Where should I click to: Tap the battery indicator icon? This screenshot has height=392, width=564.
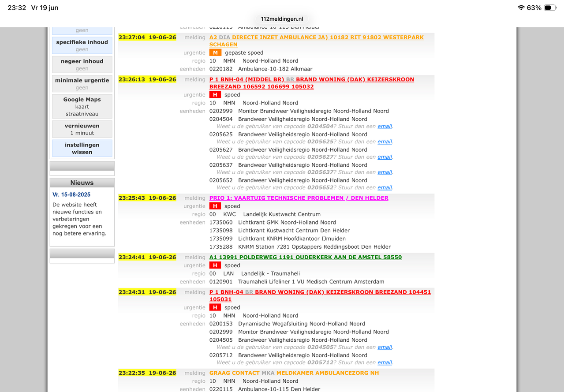coord(550,8)
